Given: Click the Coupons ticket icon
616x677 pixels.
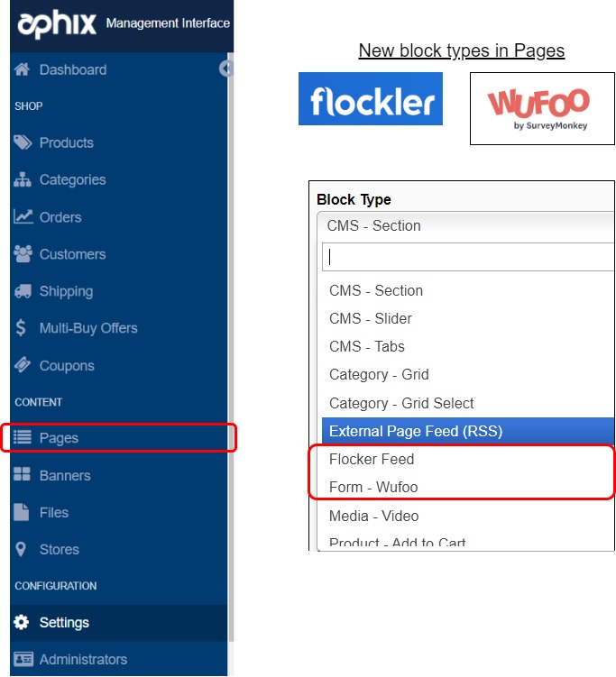Looking at the screenshot, I should click(x=22, y=365).
